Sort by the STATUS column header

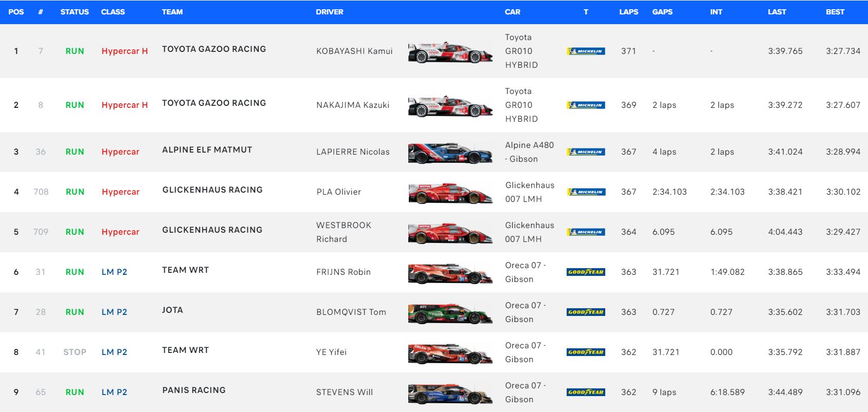pyautogui.click(x=75, y=12)
